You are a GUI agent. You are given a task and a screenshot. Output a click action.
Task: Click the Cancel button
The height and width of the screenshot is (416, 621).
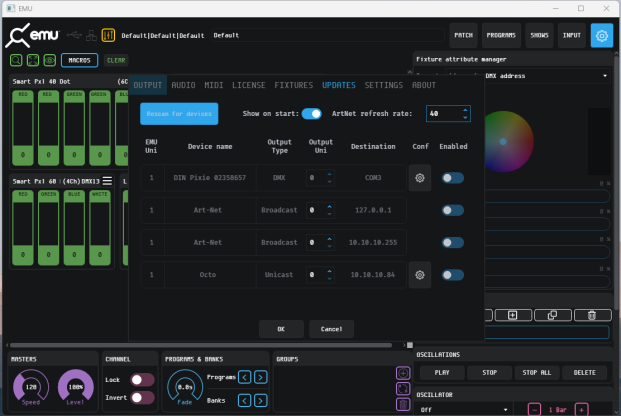coord(331,329)
